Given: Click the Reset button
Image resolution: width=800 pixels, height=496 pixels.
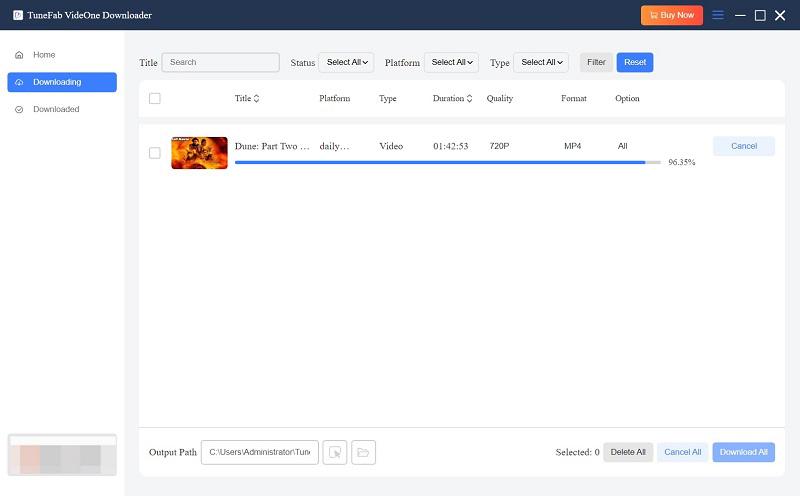Looking at the screenshot, I should [x=635, y=62].
